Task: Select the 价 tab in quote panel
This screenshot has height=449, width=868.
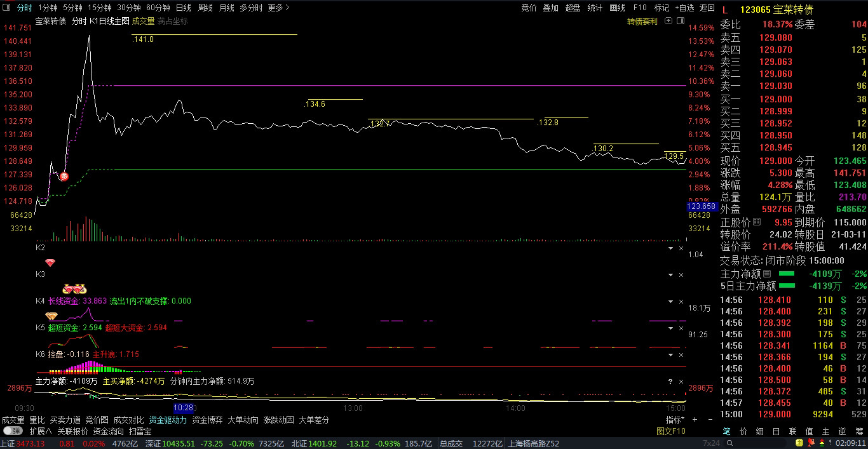Action: pyautogui.click(x=743, y=431)
